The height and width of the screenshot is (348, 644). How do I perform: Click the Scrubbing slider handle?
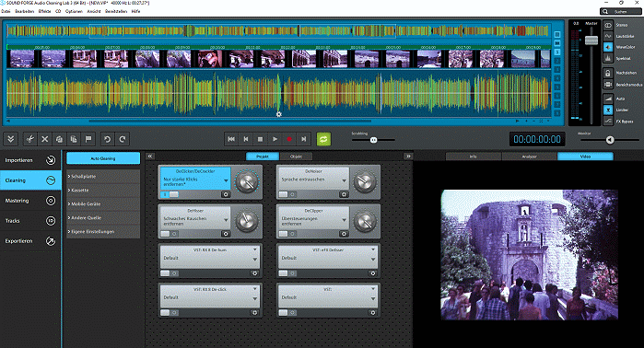click(373, 140)
